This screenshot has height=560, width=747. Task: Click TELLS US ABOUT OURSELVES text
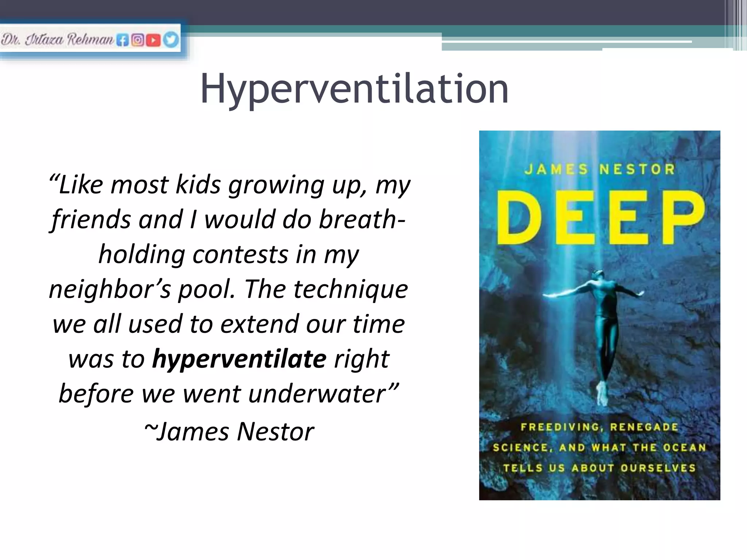click(x=599, y=468)
